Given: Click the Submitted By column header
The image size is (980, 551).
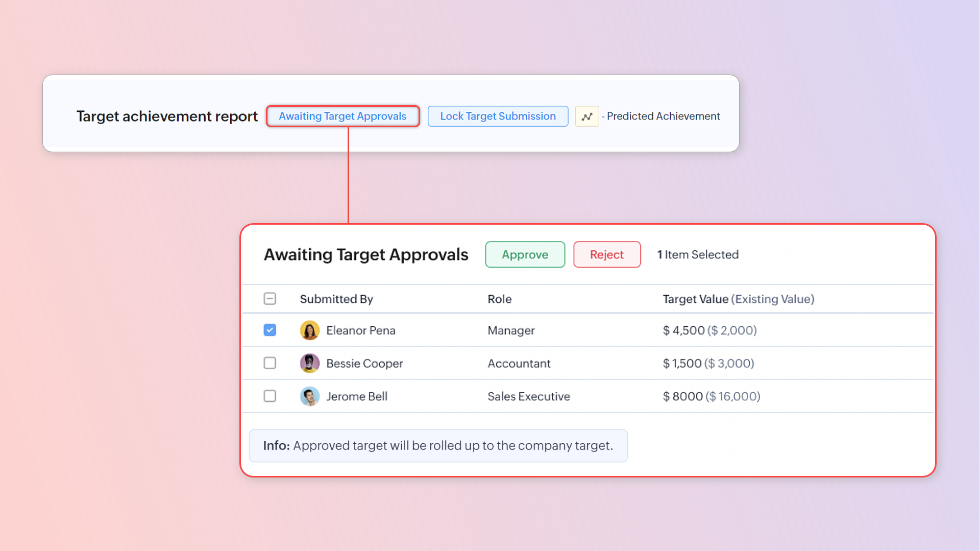Looking at the screenshot, I should point(336,299).
